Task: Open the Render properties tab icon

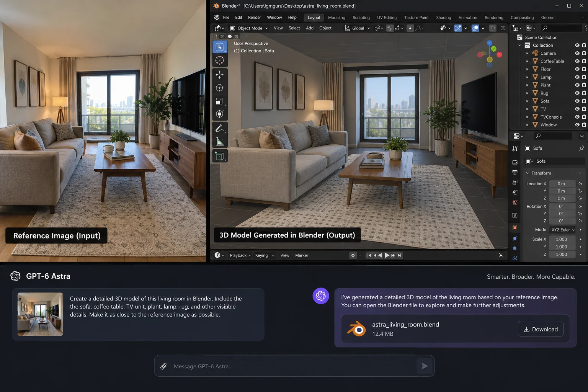Action: 515,162
